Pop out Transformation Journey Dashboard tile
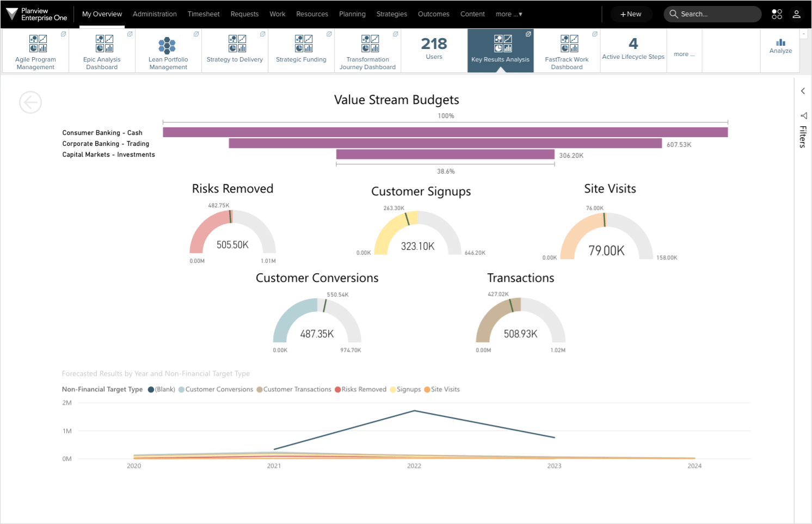 tap(395, 34)
